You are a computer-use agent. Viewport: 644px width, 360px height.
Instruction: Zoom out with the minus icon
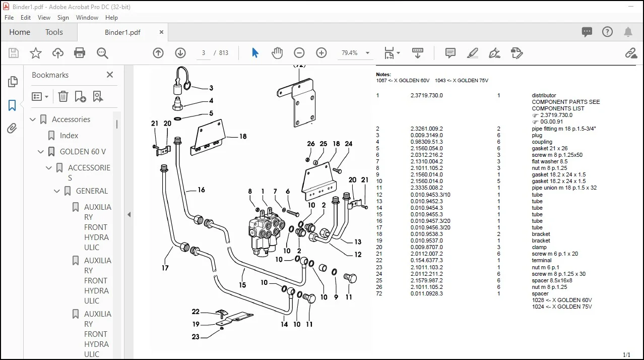pyautogui.click(x=299, y=52)
